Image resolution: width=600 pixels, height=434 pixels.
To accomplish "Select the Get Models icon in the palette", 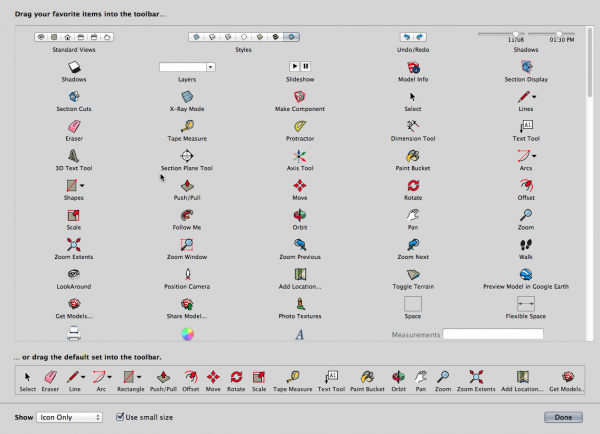I will [74, 304].
